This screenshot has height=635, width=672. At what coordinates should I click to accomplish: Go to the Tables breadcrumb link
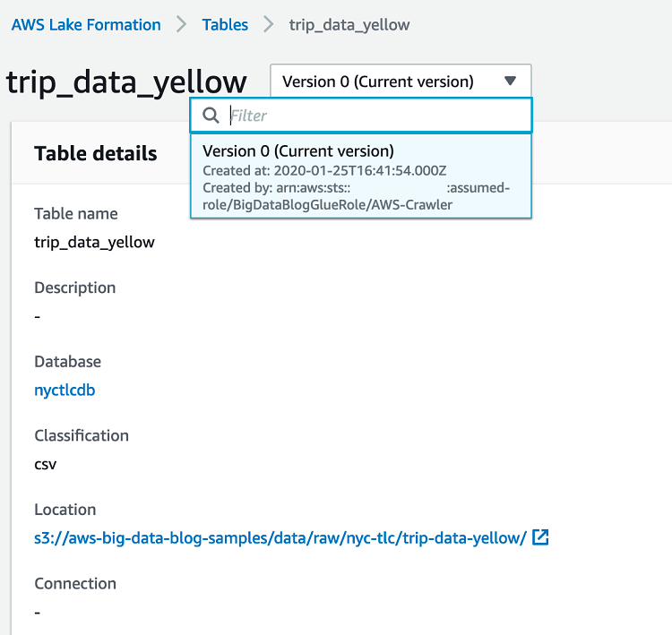tap(225, 25)
